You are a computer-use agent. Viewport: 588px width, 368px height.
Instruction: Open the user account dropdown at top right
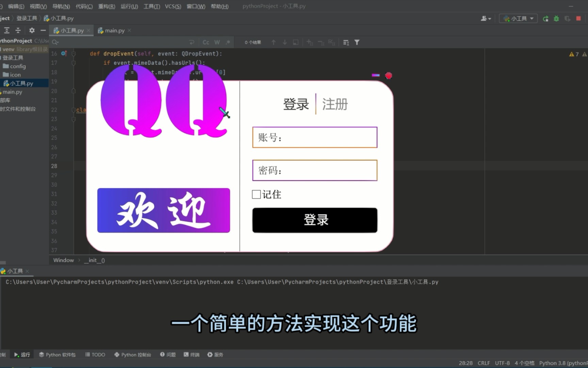tap(486, 18)
